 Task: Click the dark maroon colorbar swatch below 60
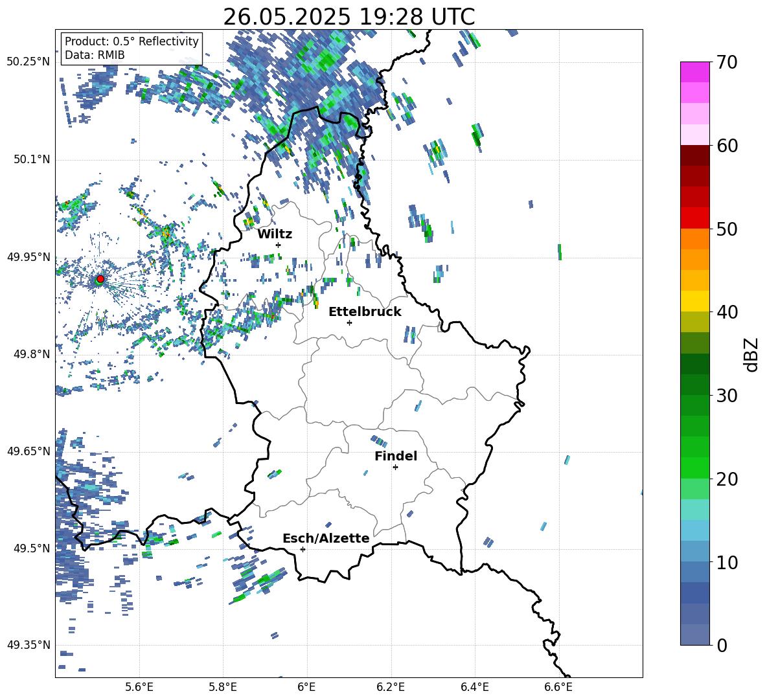[x=694, y=155]
